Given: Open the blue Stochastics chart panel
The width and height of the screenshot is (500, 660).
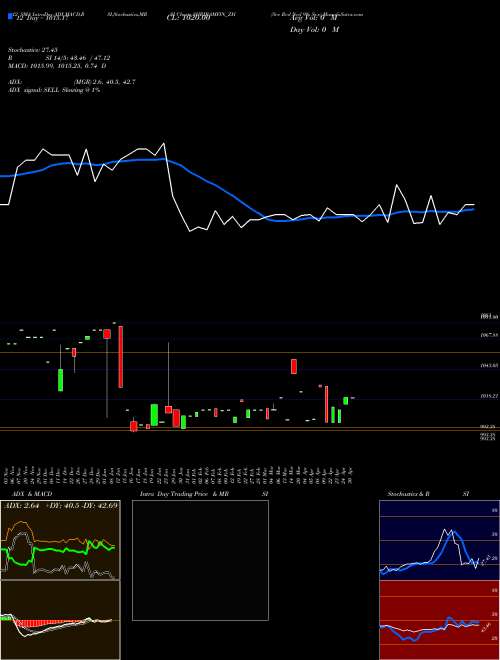Looking at the screenshot, I should tap(439, 540).
